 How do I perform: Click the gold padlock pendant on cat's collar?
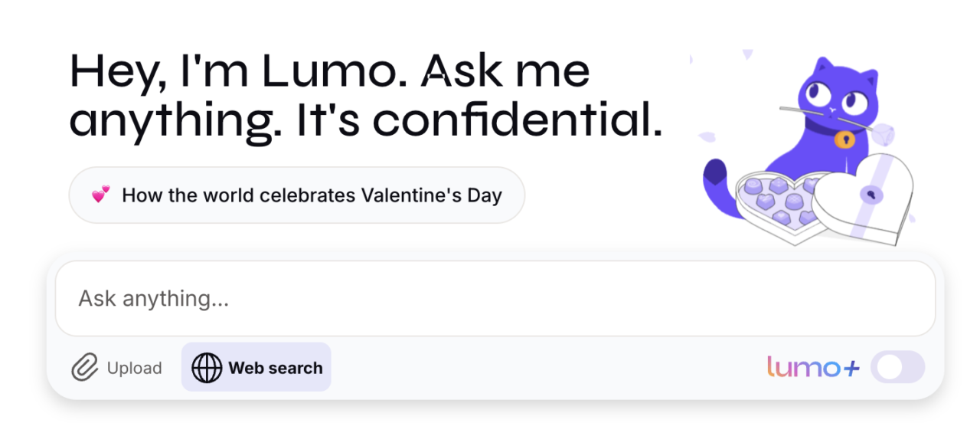coord(844,139)
